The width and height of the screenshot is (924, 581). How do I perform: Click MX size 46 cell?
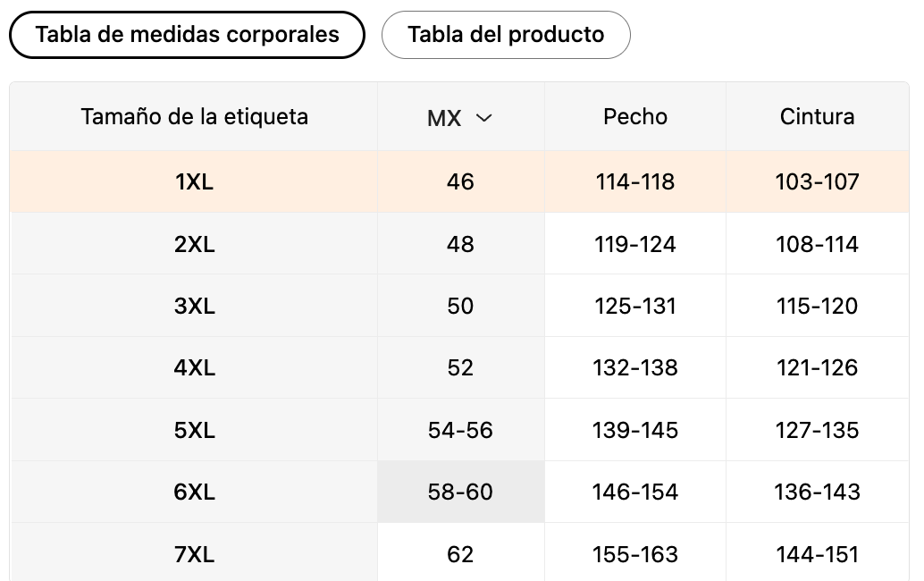tap(460, 182)
